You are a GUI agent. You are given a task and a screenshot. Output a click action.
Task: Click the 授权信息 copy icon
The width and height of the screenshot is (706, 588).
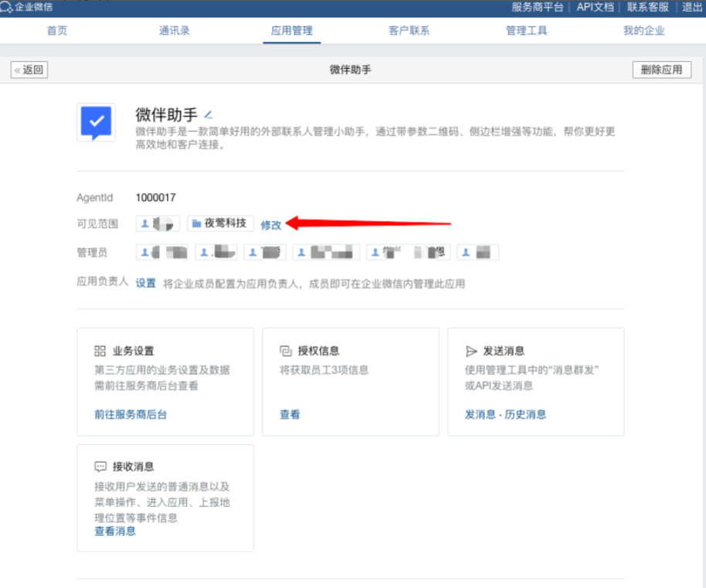pyautogui.click(x=286, y=351)
